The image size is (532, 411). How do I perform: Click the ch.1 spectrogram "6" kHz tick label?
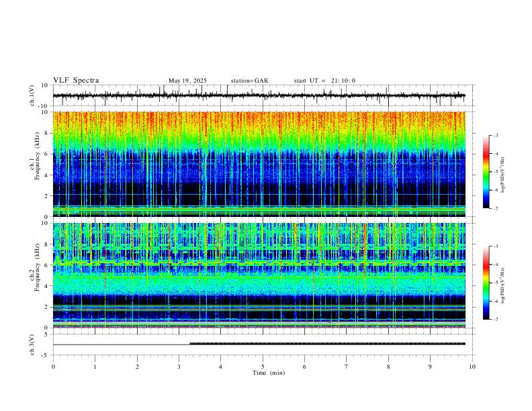pyautogui.click(x=46, y=154)
